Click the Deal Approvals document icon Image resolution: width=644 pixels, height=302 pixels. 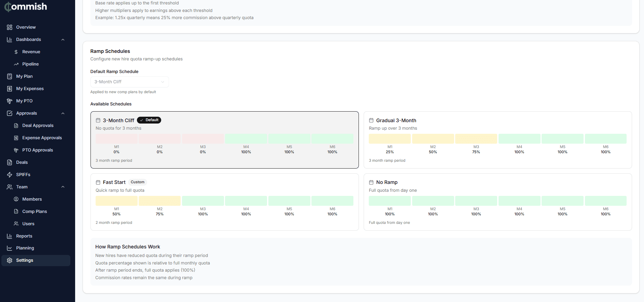[16, 126]
